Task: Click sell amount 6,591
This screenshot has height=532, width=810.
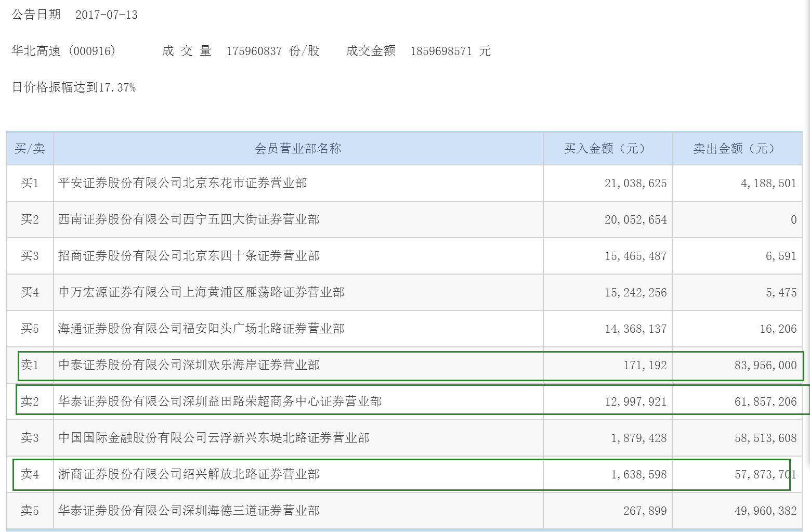Action: (x=781, y=256)
